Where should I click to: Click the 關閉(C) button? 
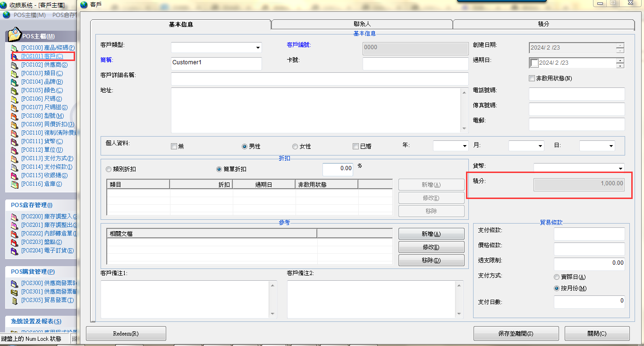point(597,334)
